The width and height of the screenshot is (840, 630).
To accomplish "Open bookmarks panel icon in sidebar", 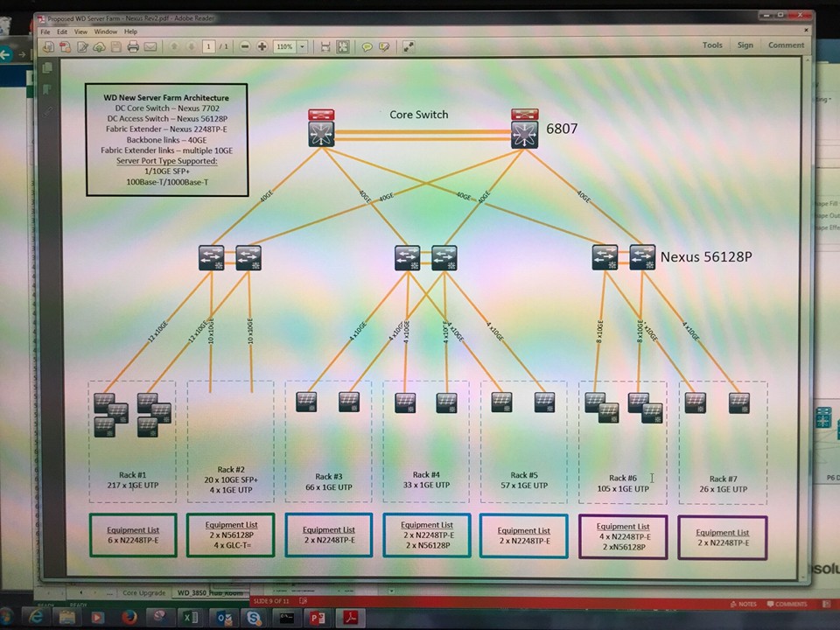I will [47, 89].
